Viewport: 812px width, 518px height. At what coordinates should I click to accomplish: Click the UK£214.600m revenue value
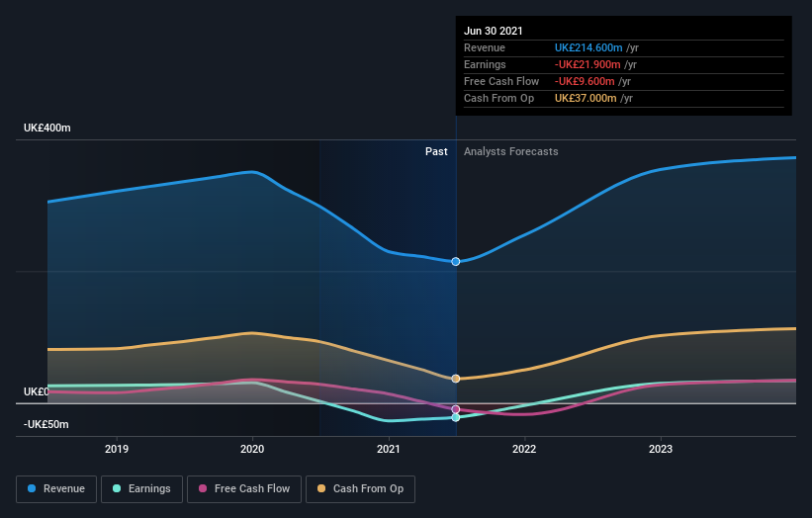coord(588,47)
